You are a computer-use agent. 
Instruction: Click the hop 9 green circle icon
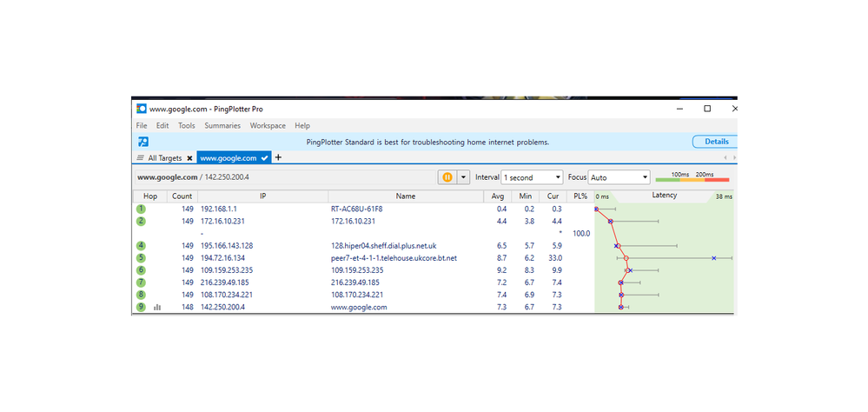141,307
